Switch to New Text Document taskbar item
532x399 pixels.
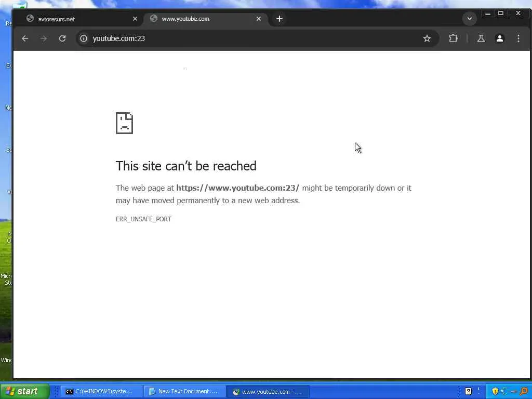pos(184,392)
